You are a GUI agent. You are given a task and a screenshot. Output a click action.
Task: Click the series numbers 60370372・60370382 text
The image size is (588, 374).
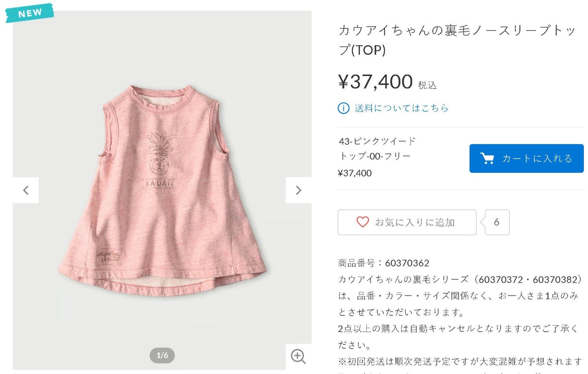528,280
